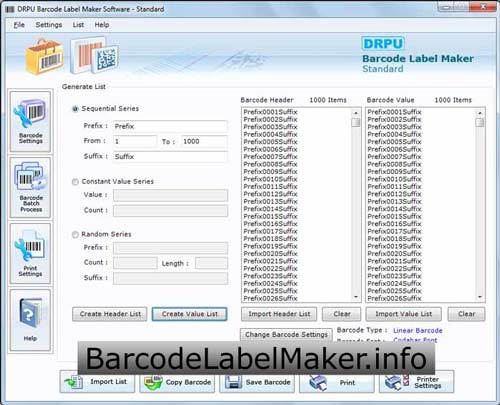Select Prefix0015Suffix in Barcode Value list
Viewport: 500px width, 405px height.
click(x=394, y=216)
